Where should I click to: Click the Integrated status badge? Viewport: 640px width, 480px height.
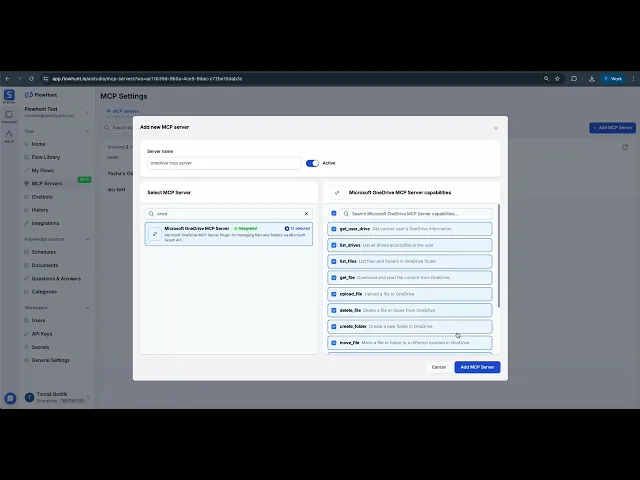pos(245,229)
